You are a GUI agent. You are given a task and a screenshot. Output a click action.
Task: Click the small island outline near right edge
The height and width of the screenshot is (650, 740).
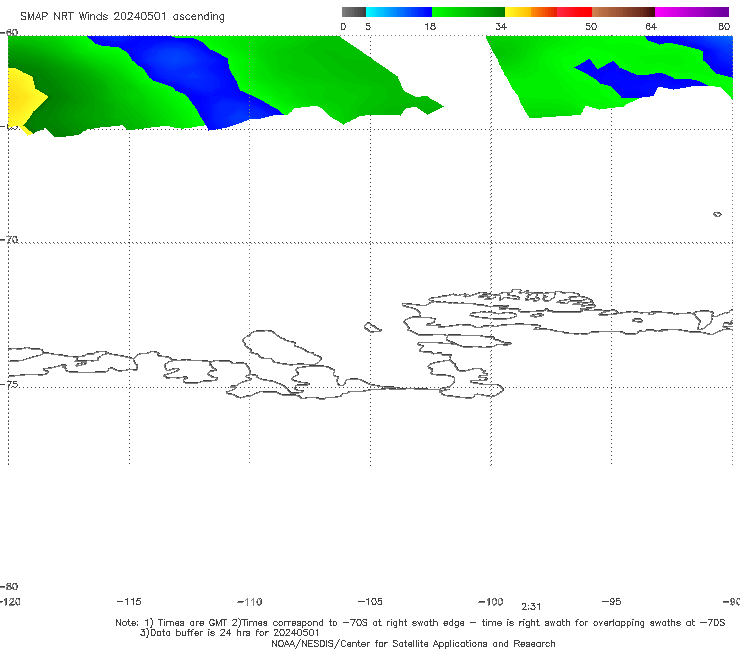click(x=717, y=214)
